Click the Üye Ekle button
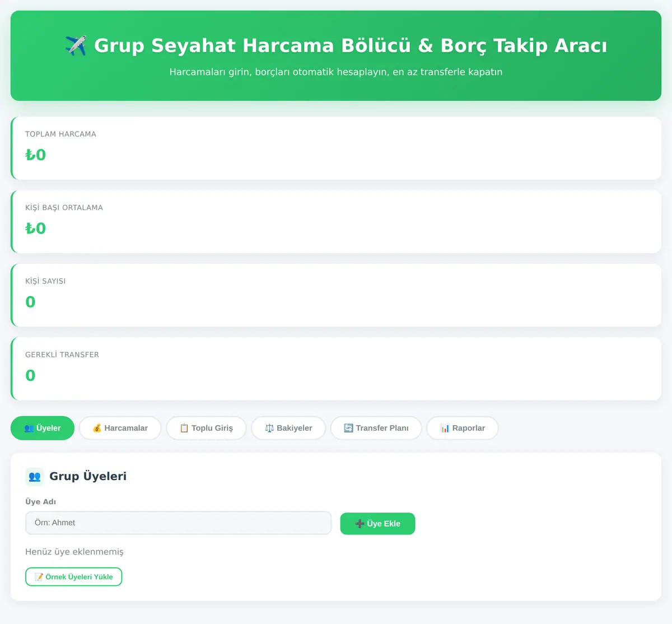Image resolution: width=672 pixels, height=624 pixels. coord(377,524)
